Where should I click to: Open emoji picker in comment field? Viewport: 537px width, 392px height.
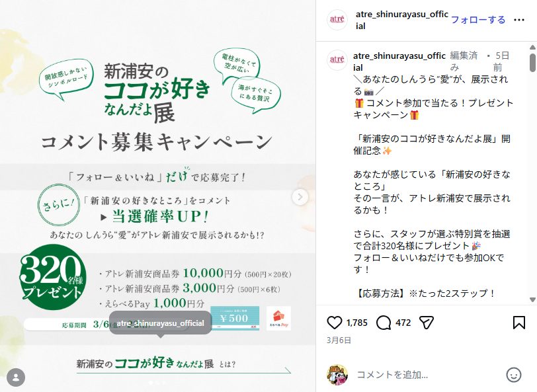pos(513,375)
